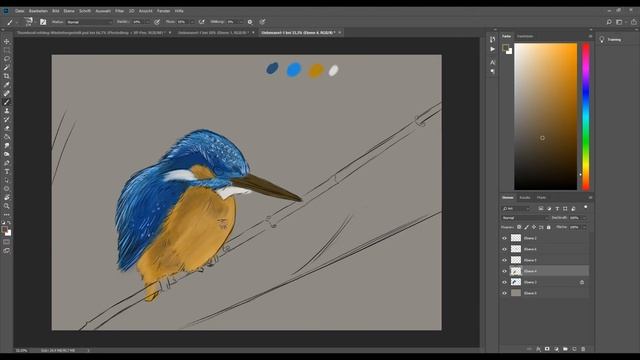640x360 pixels.
Task: Open the search icon at top right
Action: [609, 22]
